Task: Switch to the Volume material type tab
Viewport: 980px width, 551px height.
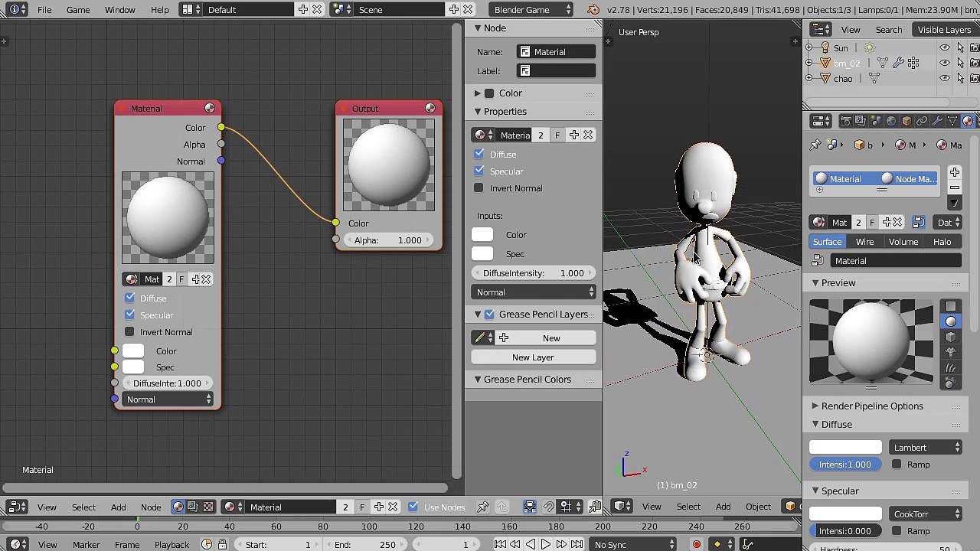Action: (x=903, y=242)
